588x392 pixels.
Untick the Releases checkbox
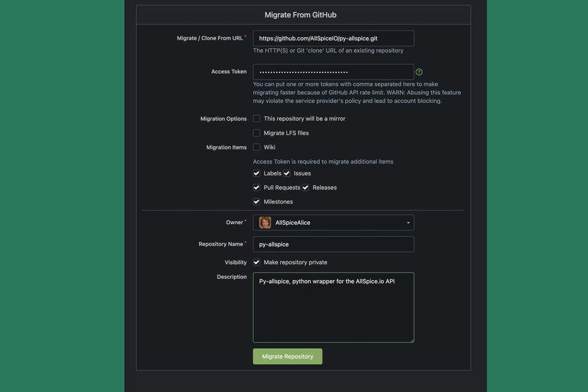[306, 188]
